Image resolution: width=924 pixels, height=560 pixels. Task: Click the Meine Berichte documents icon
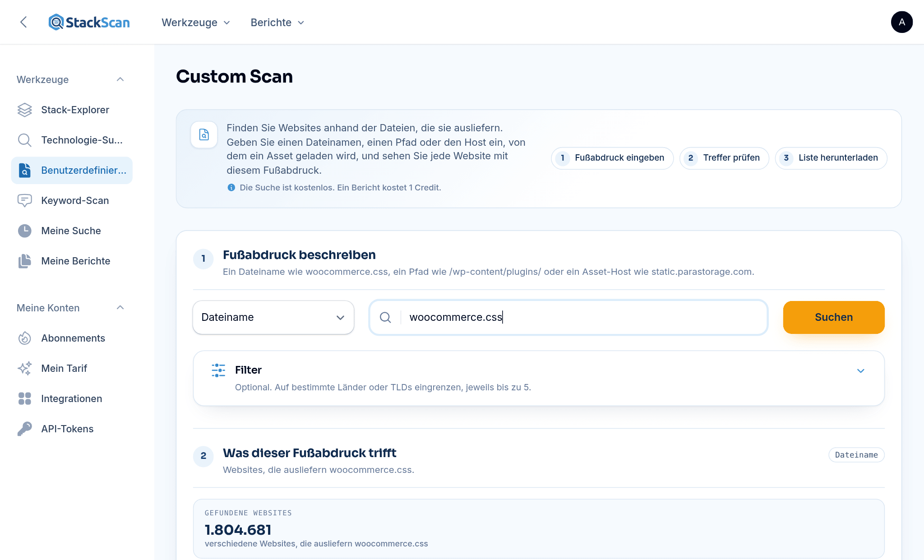click(x=25, y=261)
